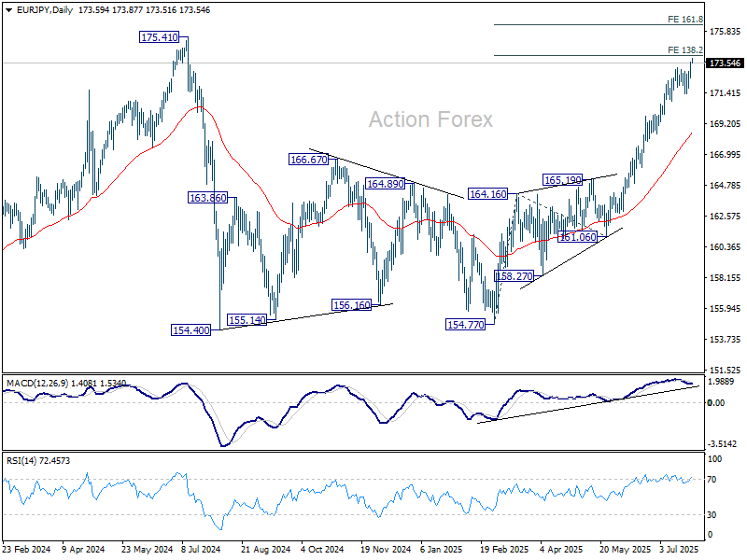
Task: Select the 161.060 price label
Action: click(577, 237)
